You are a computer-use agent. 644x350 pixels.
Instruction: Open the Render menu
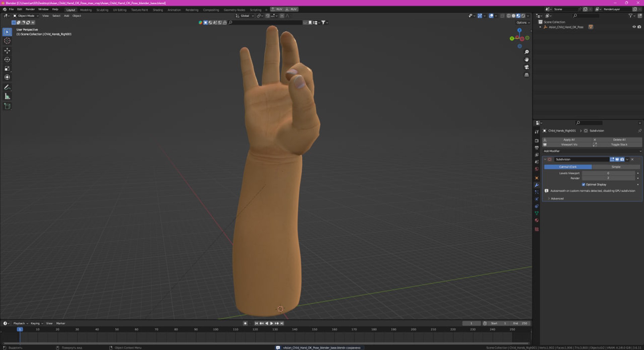pos(30,9)
